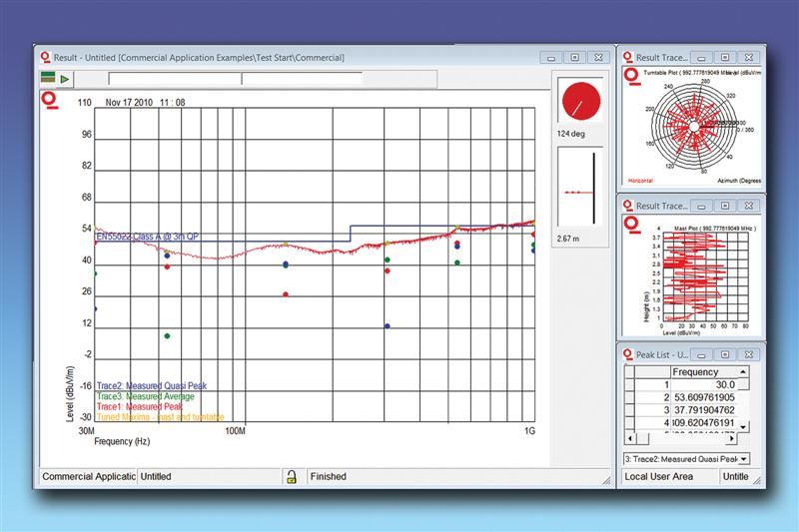Close the Peak List window

coord(749,355)
